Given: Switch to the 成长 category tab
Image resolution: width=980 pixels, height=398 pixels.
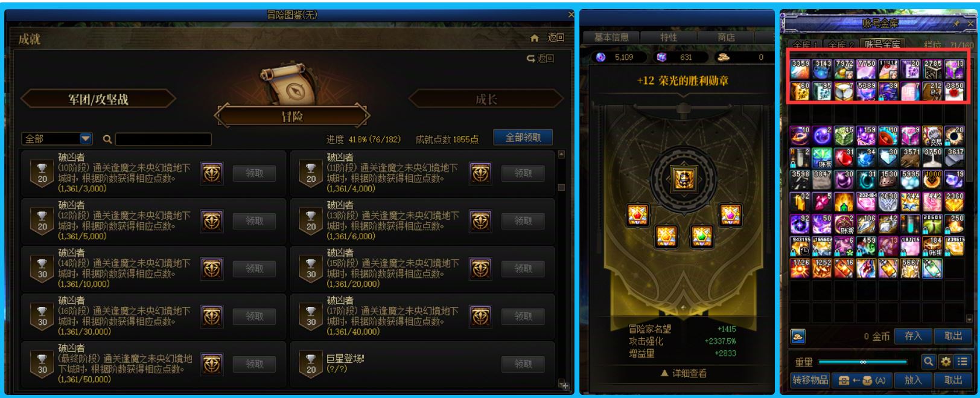Looking at the screenshot, I should click(x=486, y=99).
